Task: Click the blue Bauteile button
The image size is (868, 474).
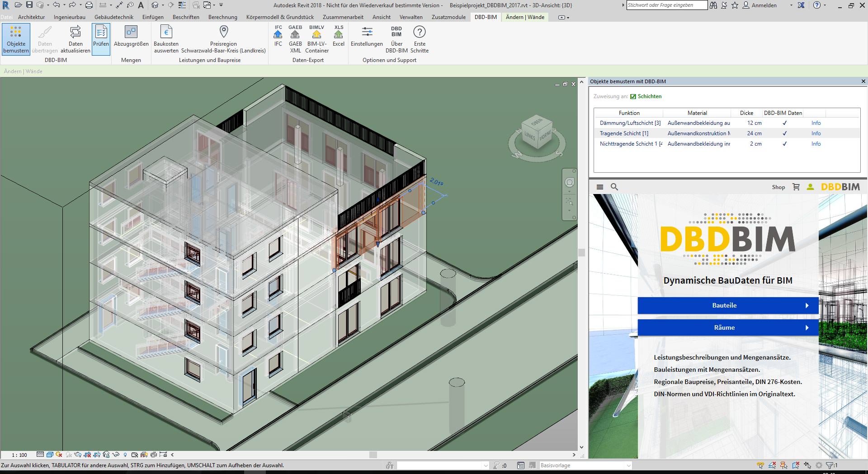Action: coord(728,305)
